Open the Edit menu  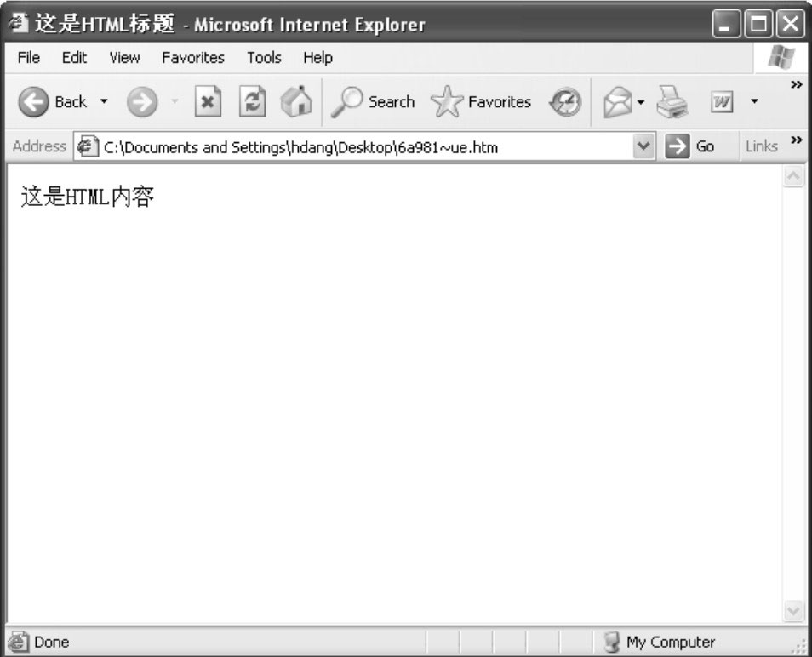pos(74,58)
